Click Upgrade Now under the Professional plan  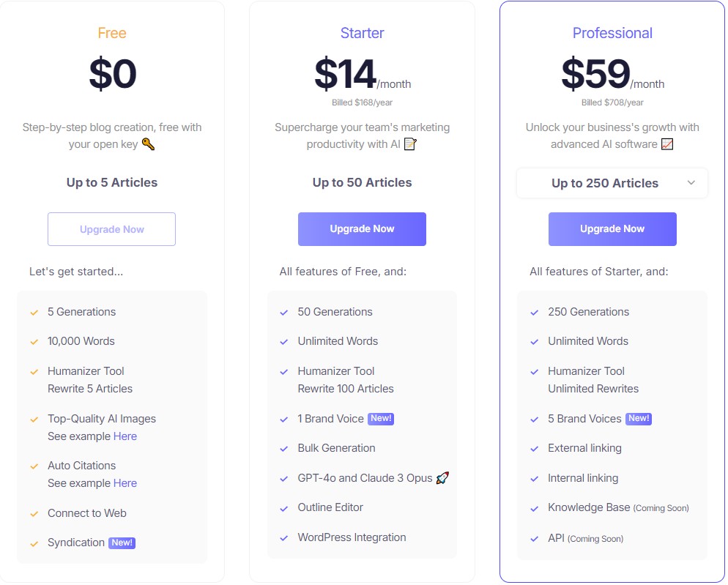[x=612, y=229]
